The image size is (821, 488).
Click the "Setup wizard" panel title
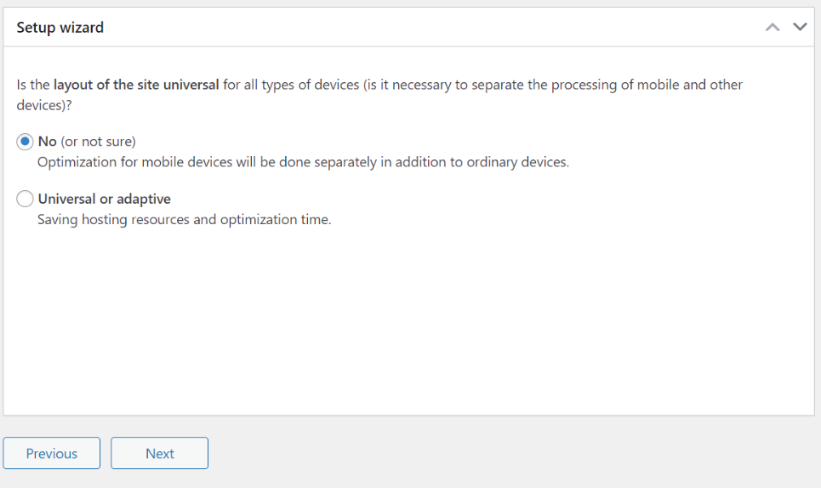[60, 27]
